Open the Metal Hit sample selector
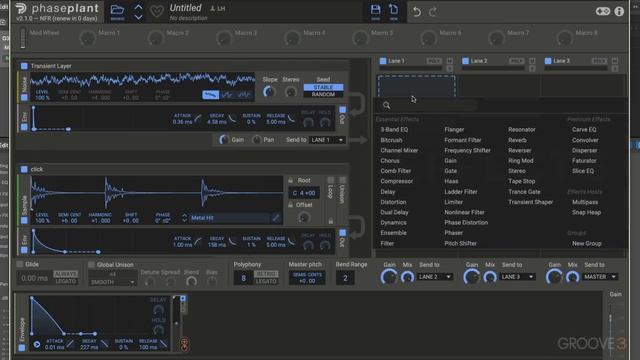 (x=229, y=218)
